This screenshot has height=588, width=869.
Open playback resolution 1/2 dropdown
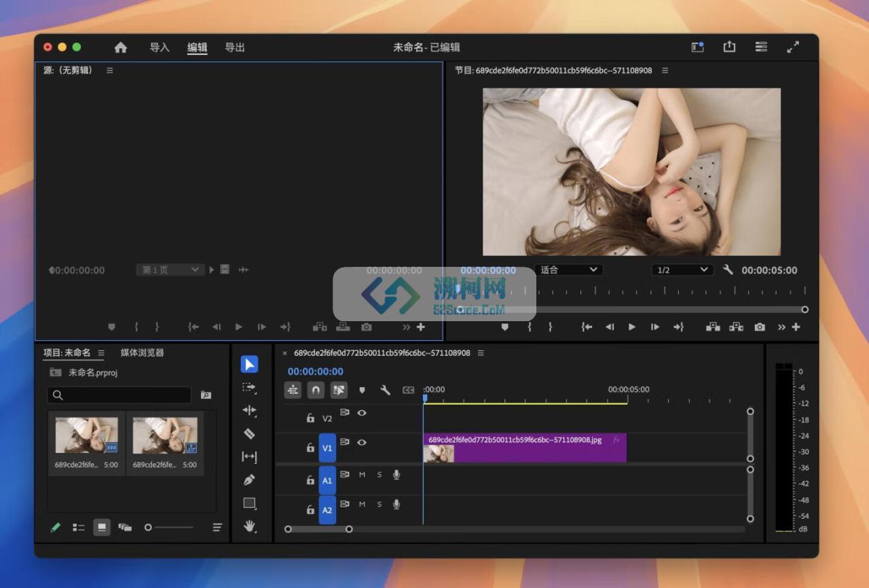682,270
